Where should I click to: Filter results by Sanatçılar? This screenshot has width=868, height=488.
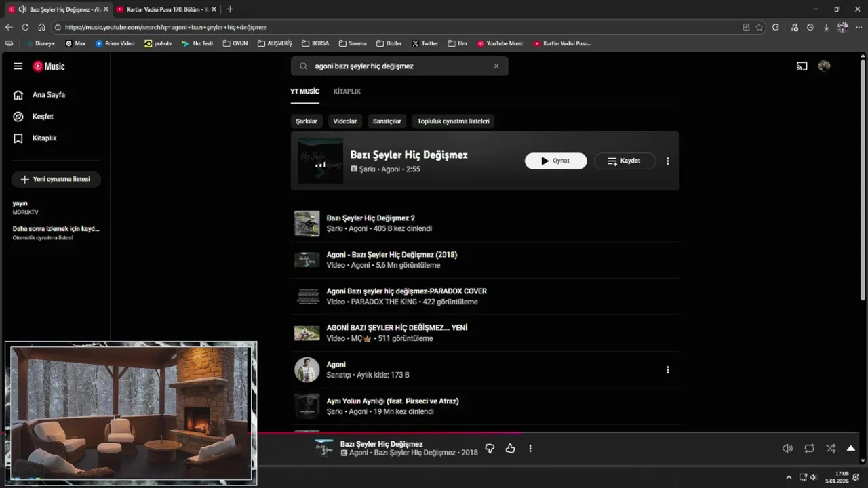(x=387, y=121)
